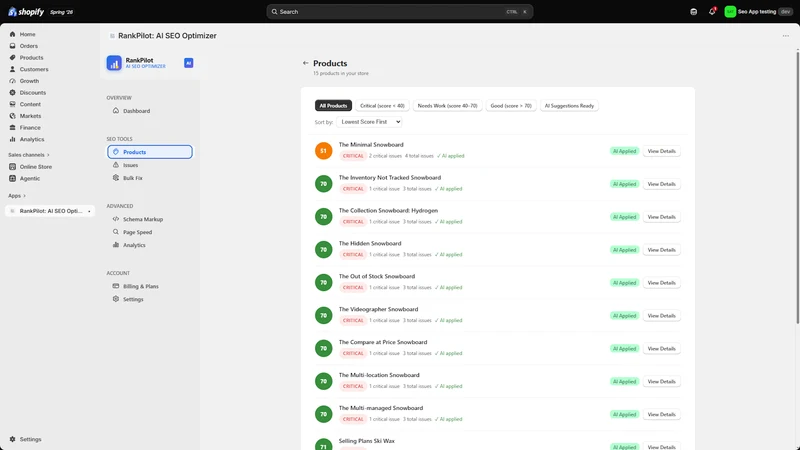
Task: Click the Online Store icon
Action: (12, 167)
